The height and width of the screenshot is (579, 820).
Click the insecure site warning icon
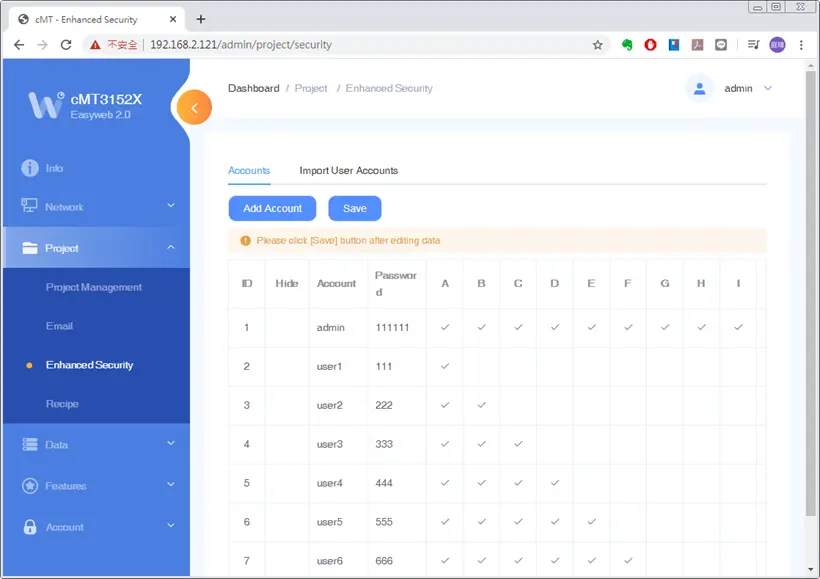click(95, 45)
